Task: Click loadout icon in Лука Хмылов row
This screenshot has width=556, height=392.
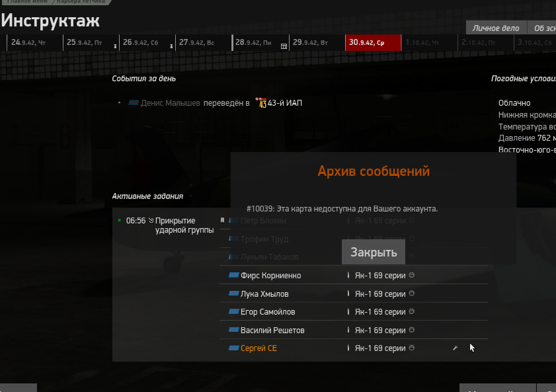Action: (348, 294)
